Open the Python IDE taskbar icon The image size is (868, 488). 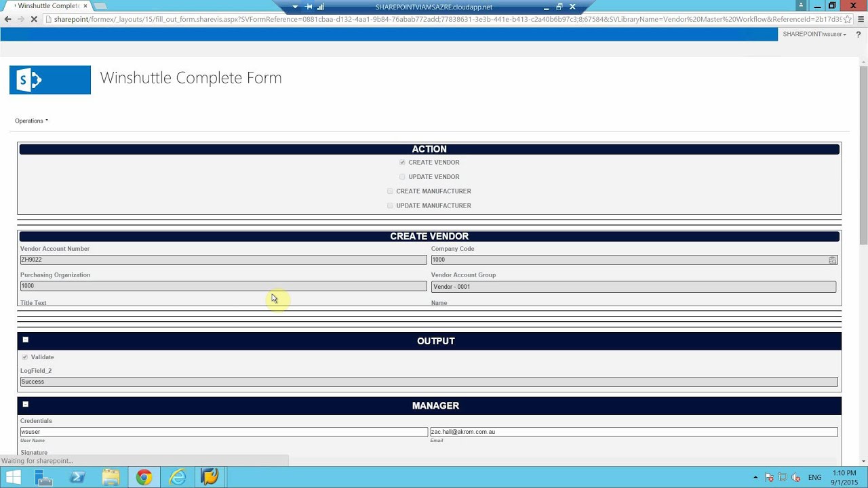[210, 477]
